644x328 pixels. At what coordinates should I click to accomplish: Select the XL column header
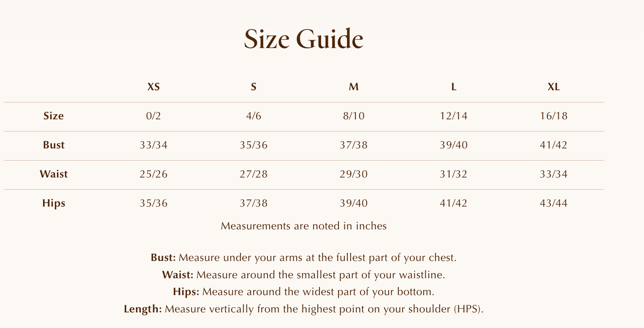click(x=554, y=87)
